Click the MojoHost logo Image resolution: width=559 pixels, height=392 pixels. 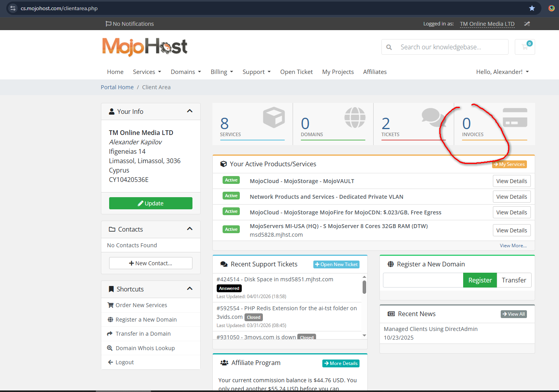point(145,47)
